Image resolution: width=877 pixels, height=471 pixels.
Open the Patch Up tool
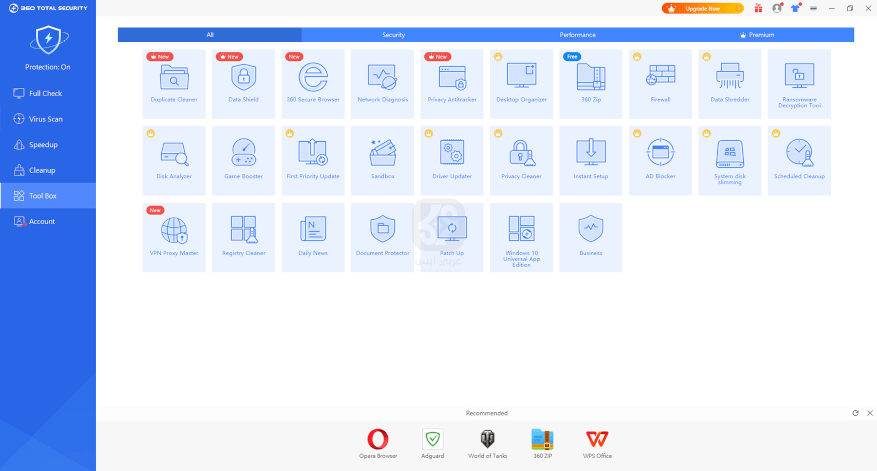click(x=452, y=237)
